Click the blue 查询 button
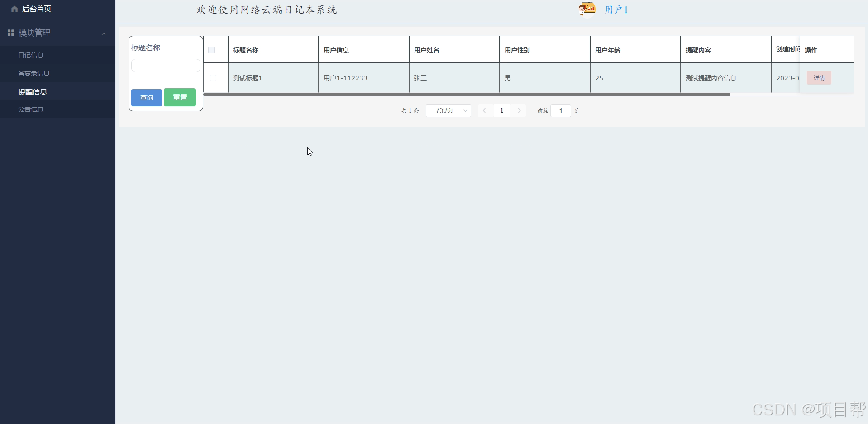The height and width of the screenshot is (424, 868). (147, 98)
